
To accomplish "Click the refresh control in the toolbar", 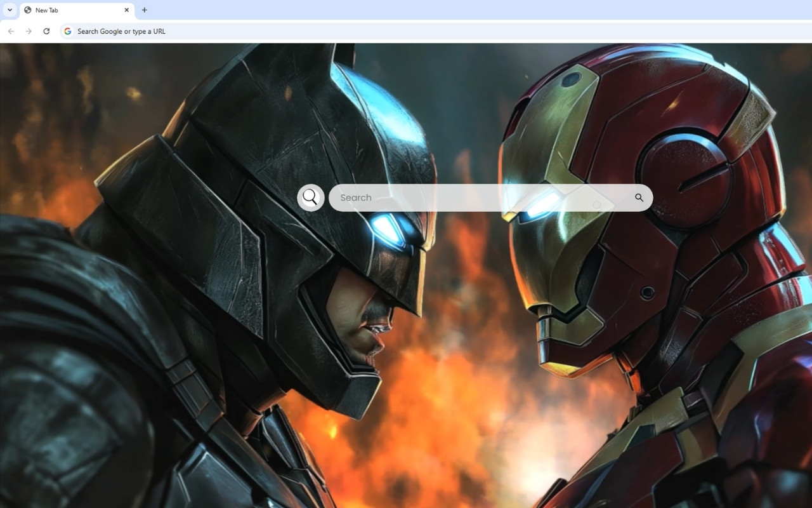I will (x=46, y=30).
